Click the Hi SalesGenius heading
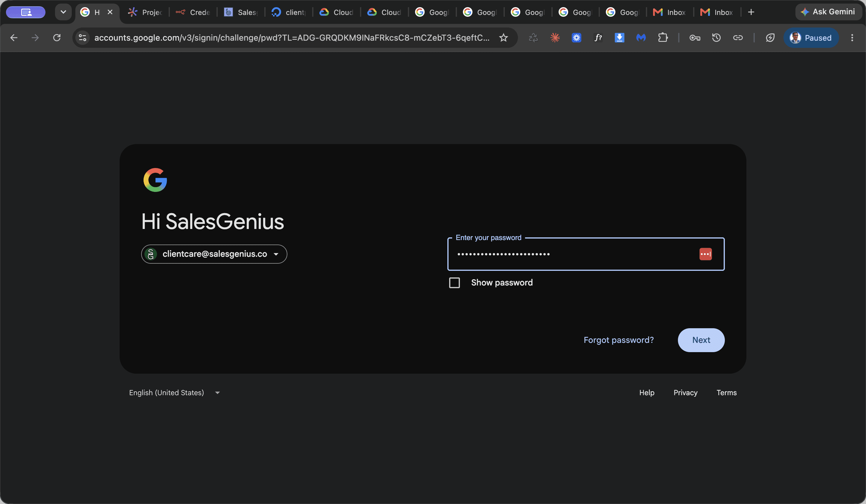 tap(213, 222)
